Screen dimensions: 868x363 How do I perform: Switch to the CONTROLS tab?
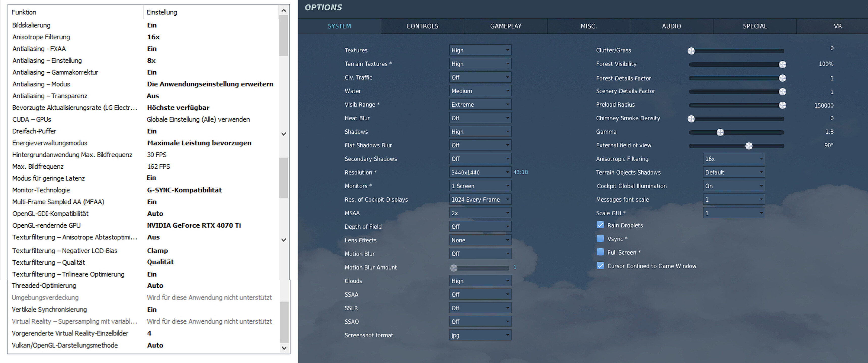[422, 26]
